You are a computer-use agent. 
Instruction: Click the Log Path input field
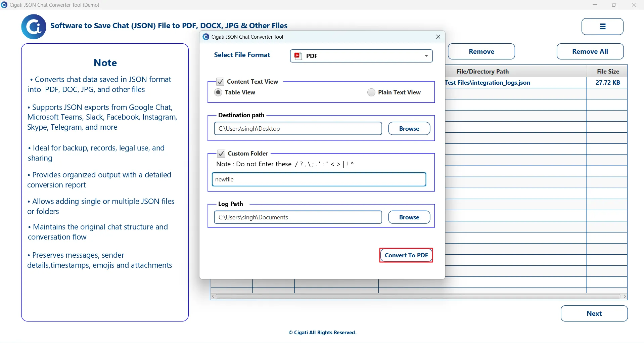click(x=298, y=217)
